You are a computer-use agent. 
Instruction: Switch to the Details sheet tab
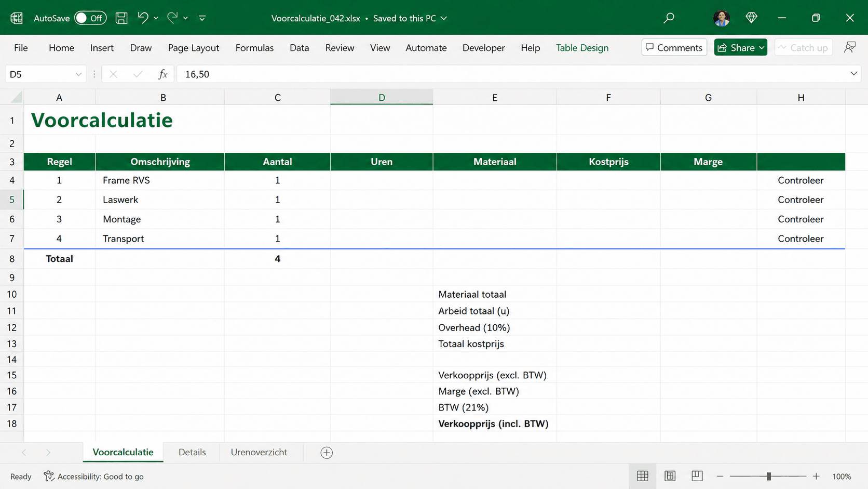pos(192,452)
